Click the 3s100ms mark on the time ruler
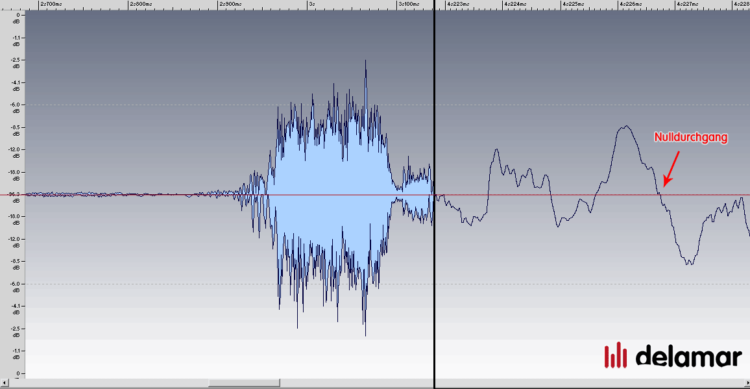This screenshot has height=389, width=750. pos(409,4)
